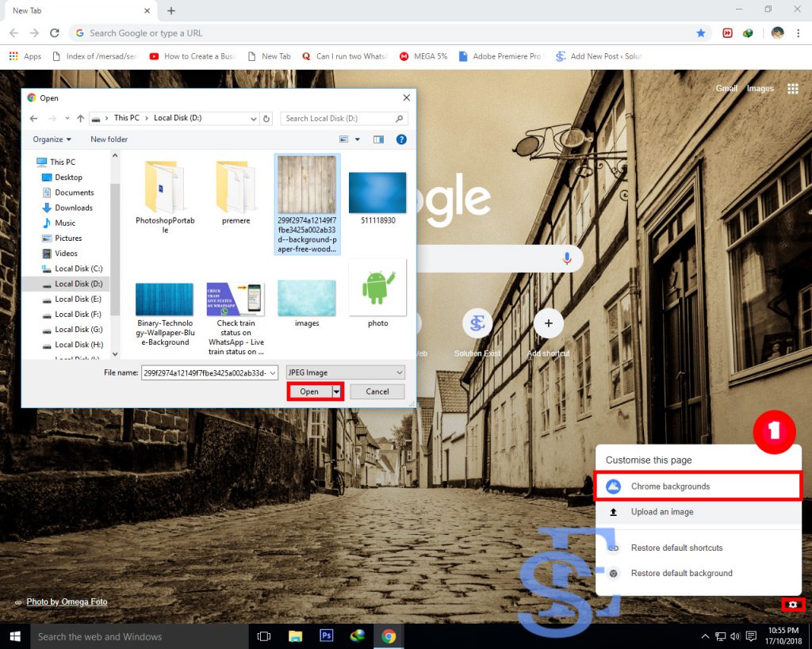Click the Photo by Omega Foto link

[x=67, y=601]
